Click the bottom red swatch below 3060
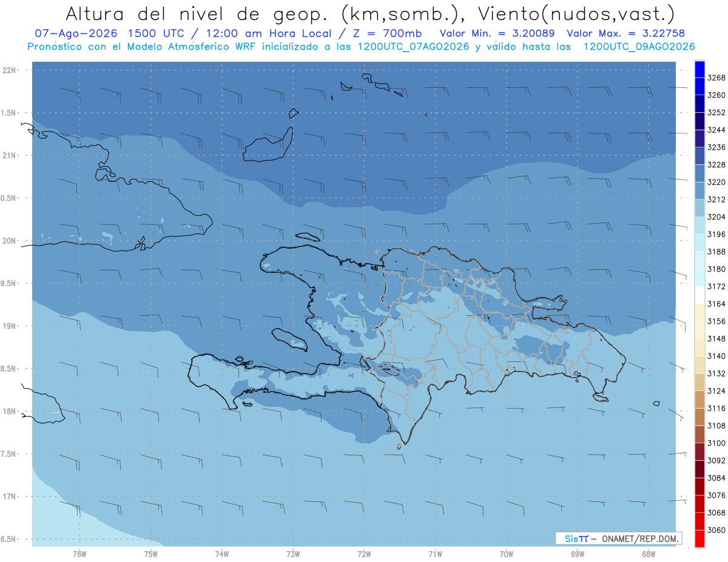This screenshot has height=562, width=728. 699,538
